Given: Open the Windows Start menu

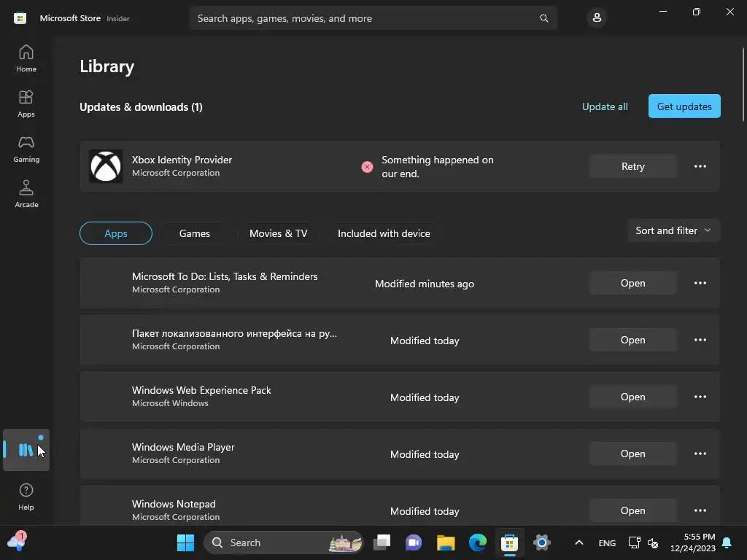Looking at the screenshot, I should (x=185, y=542).
